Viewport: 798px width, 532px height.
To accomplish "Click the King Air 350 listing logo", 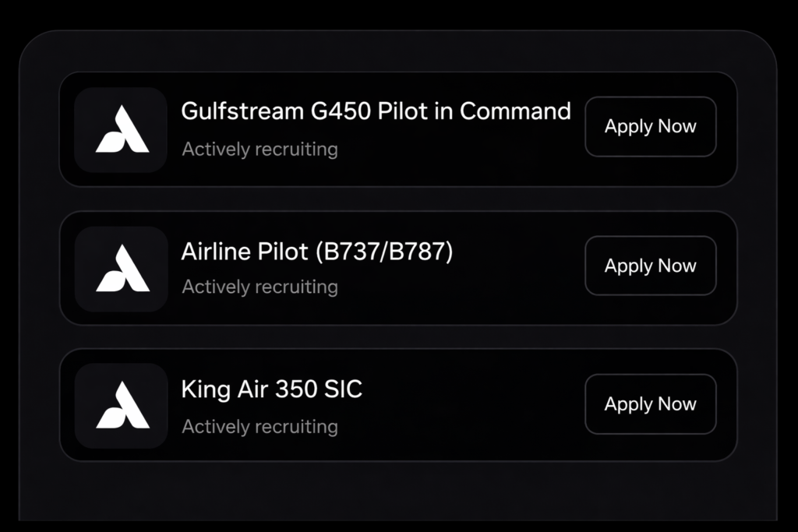I will pyautogui.click(x=121, y=405).
